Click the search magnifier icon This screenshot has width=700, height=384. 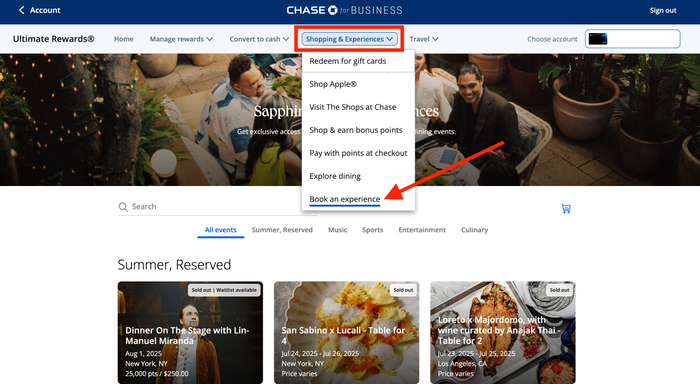click(123, 207)
